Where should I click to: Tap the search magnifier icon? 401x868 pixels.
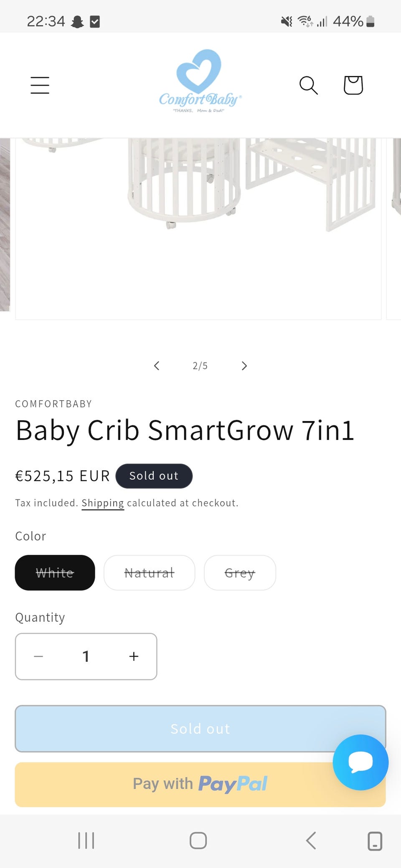309,85
